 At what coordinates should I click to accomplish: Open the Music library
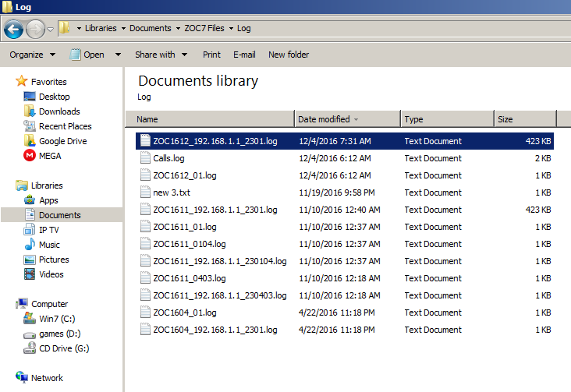41,245
